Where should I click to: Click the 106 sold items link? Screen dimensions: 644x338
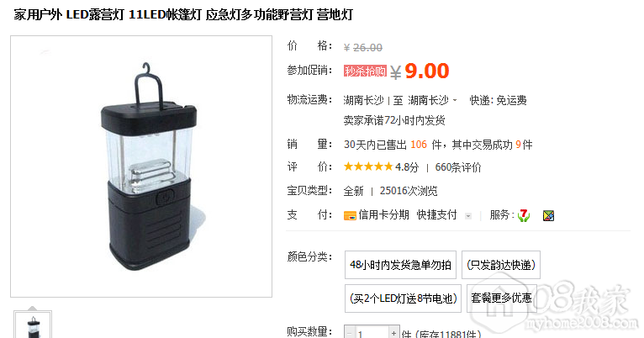coord(419,145)
